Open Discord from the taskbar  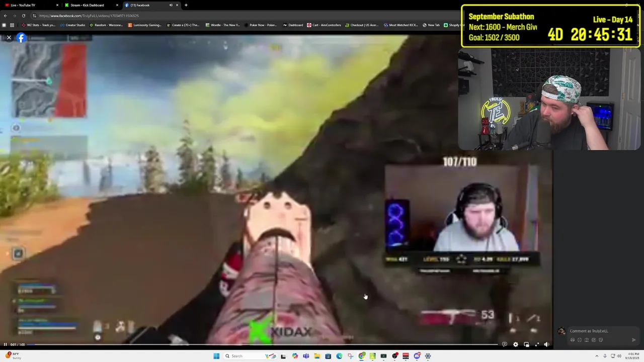pos(417,356)
